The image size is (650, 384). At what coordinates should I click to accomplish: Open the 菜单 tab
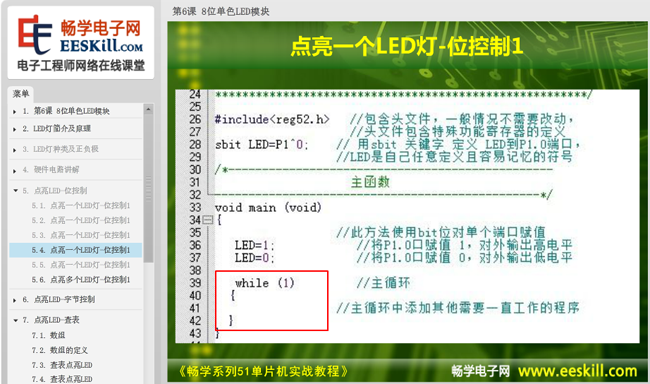point(21,94)
